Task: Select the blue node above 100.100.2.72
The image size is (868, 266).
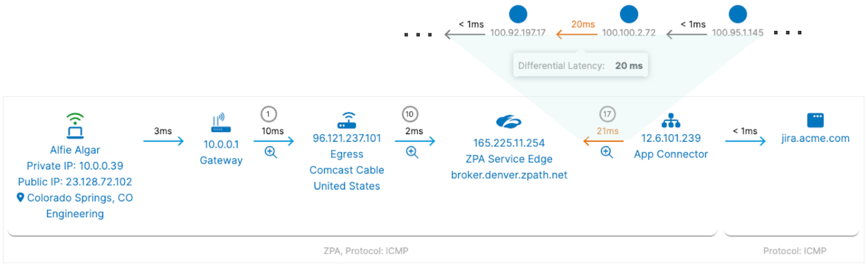Action: pos(629,14)
